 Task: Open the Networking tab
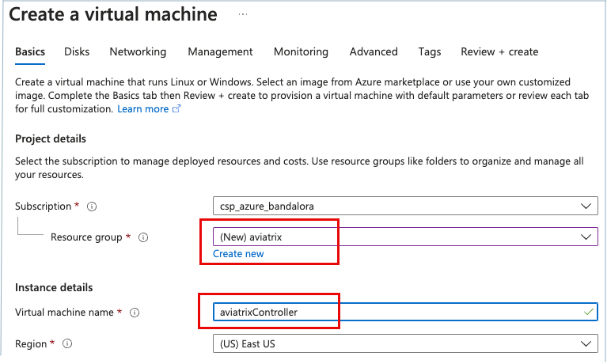[138, 52]
